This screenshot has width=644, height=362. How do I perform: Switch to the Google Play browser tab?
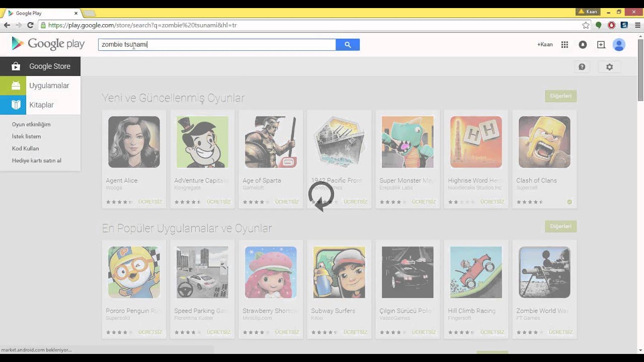[x=43, y=13]
